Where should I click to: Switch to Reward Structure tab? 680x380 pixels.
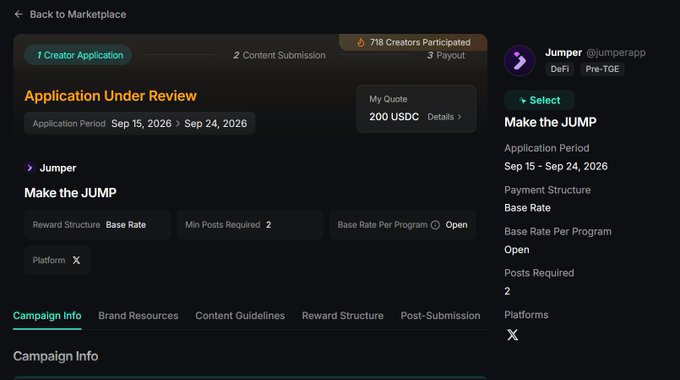(343, 316)
